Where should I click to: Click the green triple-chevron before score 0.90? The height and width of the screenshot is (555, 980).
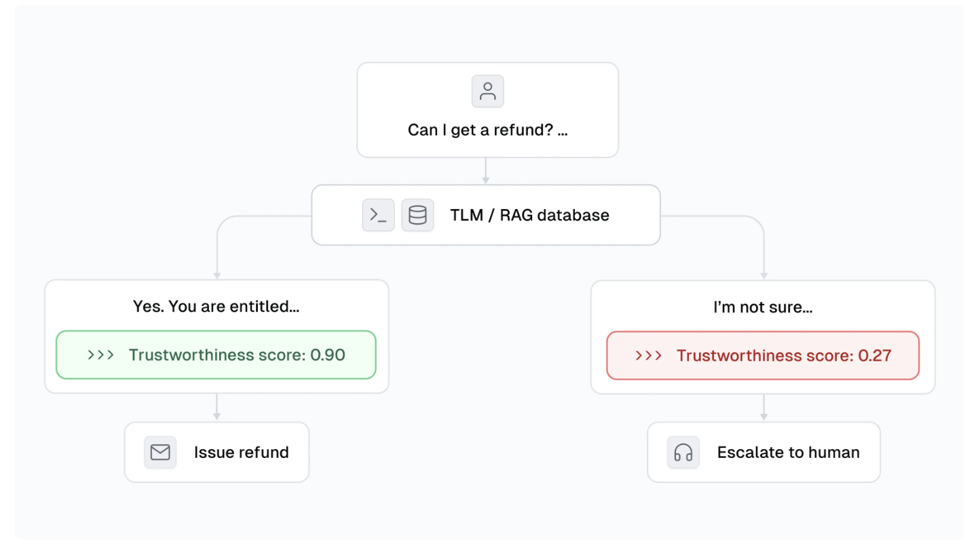(x=100, y=355)
